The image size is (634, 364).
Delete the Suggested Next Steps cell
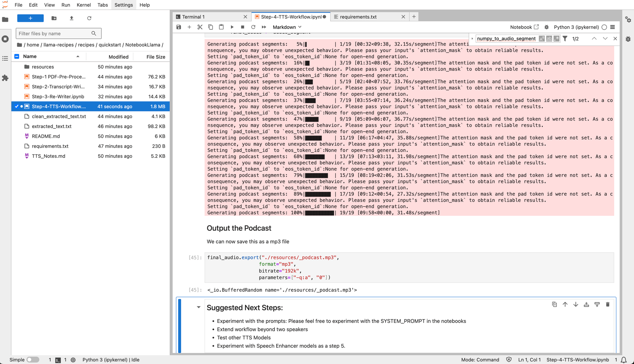[x=608, y=304]
